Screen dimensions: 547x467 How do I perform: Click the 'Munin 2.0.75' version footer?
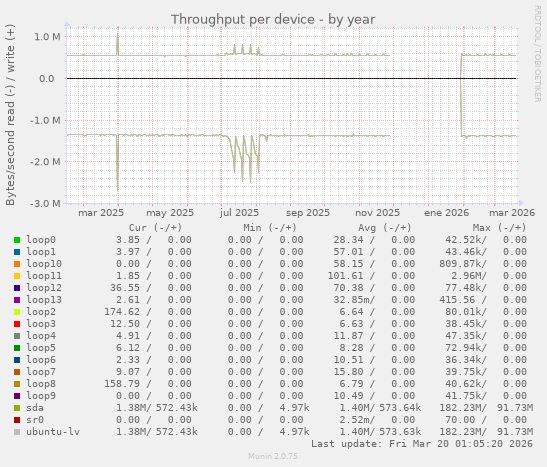pyautogui.click(x=273, y=456)
